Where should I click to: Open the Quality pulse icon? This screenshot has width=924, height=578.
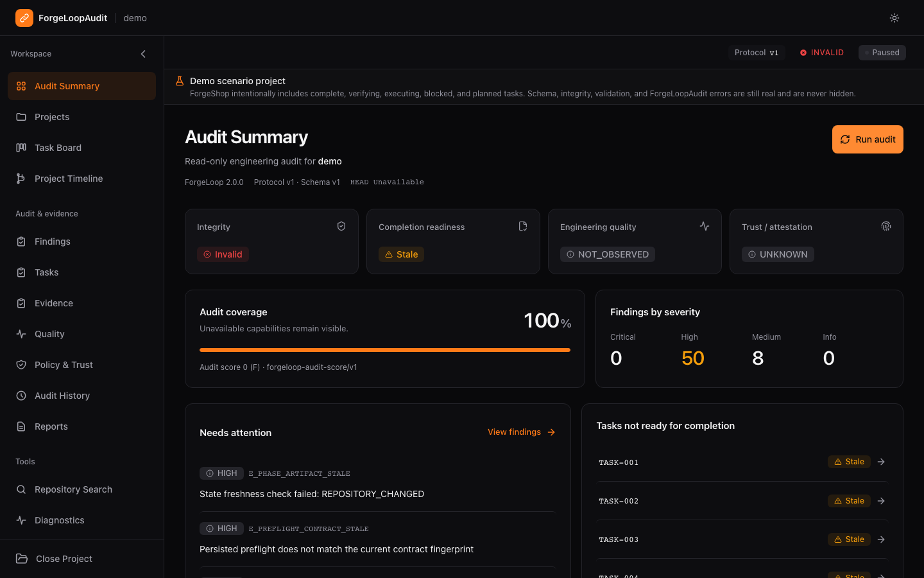point(21,334)
